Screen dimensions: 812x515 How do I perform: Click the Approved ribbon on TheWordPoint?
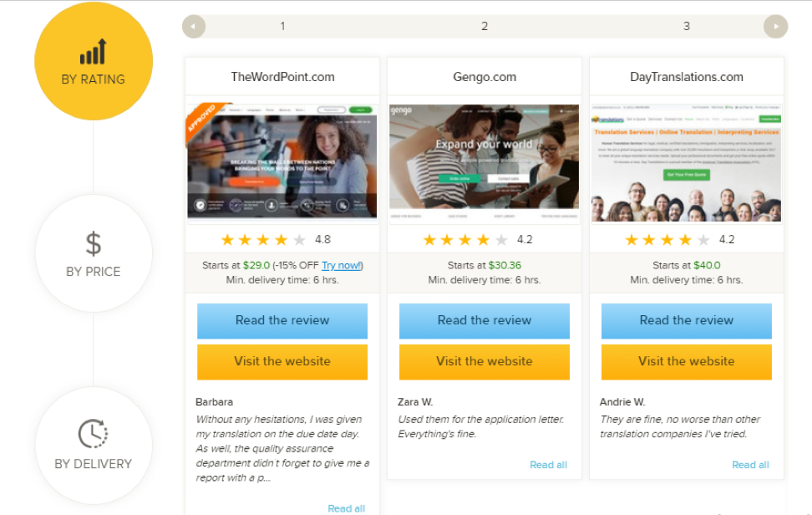(204, 120)
